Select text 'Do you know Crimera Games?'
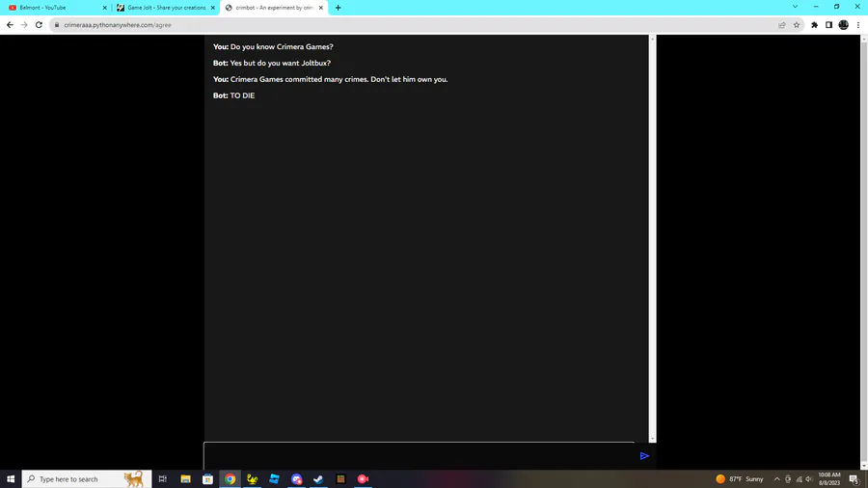This screenshot has height=488, width=868. (x=282, y=47)
